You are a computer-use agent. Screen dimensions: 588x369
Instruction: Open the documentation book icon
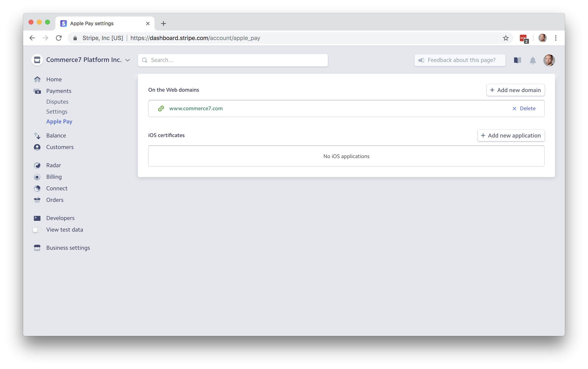(x=517, y=60)
